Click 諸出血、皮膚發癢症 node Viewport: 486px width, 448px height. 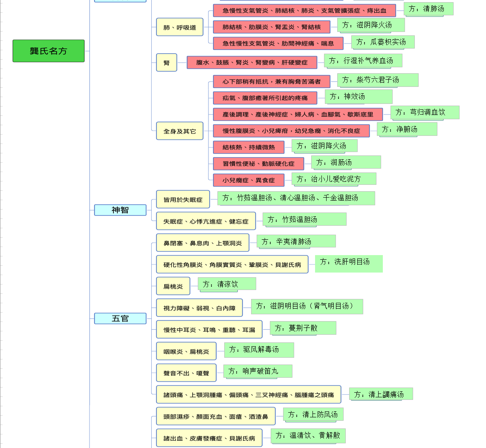[209, 438]
